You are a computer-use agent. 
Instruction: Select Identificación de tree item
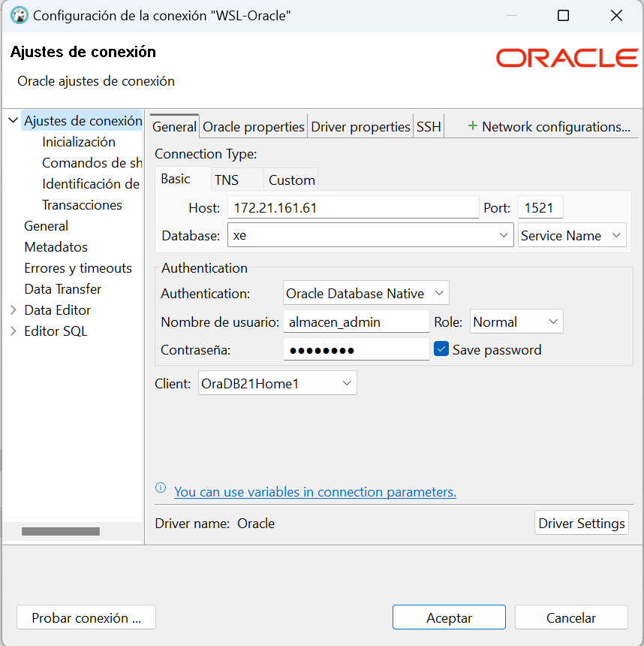(91, 184)
